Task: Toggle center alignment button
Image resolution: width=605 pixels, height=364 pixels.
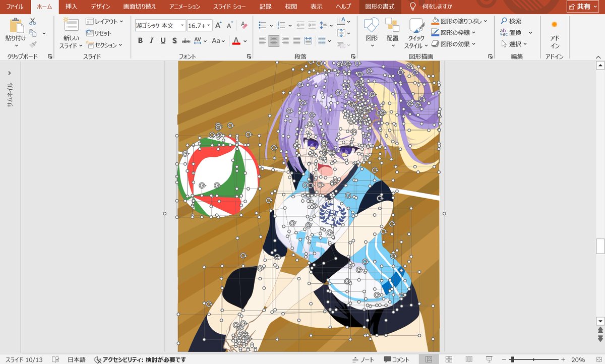Action: click(x=274, y=41)
